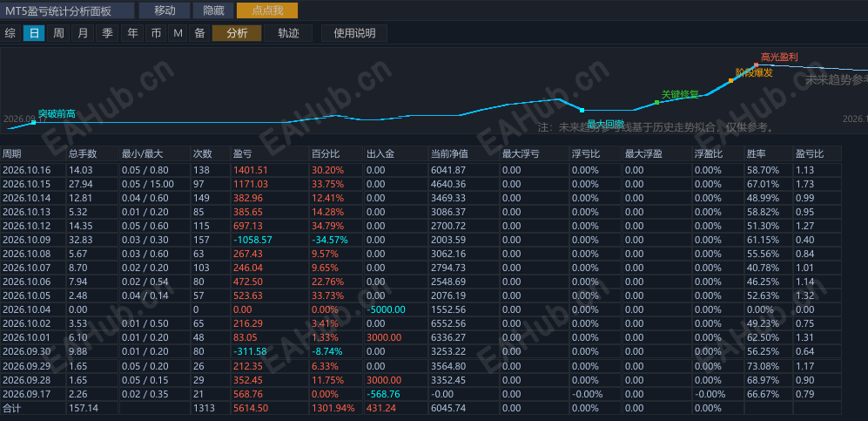Select the 日 daily tab
The height and width of the screenshot is (421, 868).
[34, 33]
